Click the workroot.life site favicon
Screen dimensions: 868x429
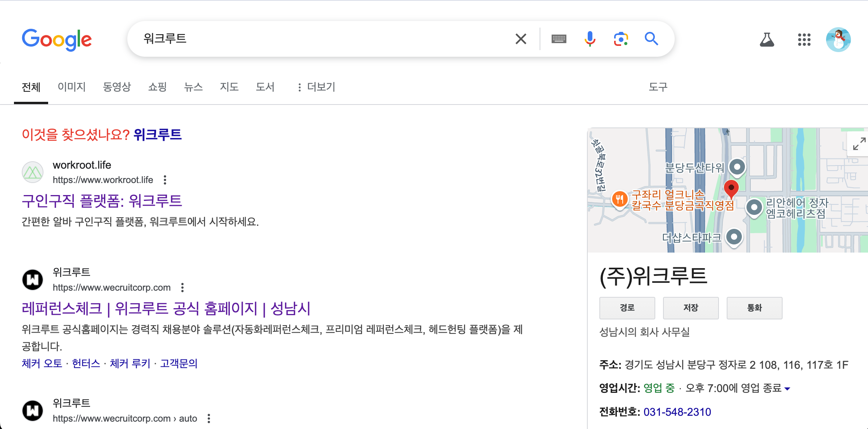click(x=33, y=172)
